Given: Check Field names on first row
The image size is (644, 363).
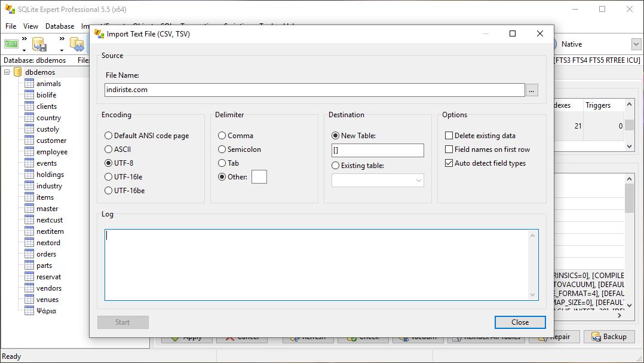Looking at the screenshot, I should (x=449, y=150).
